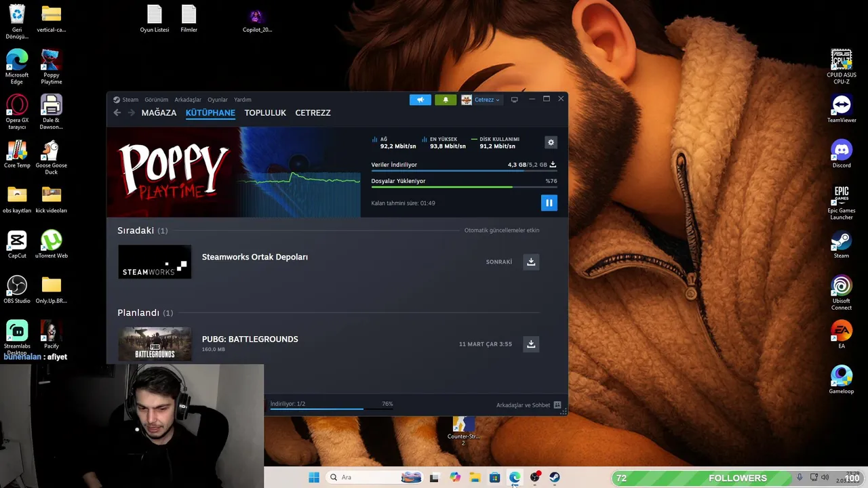The height and width of the screenshot is (488, 868).
Task: Open the Ubisoft Connect shortcut
Action: tap(842, 293)
